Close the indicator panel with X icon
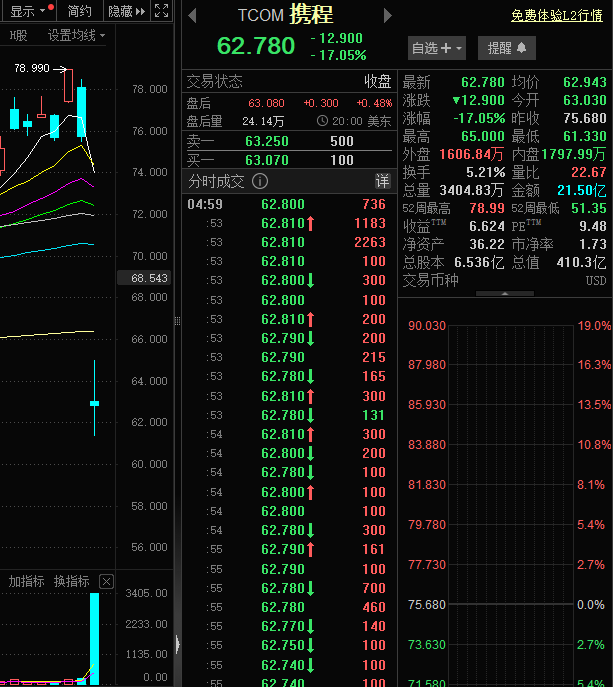 click(x=107, y=581)
